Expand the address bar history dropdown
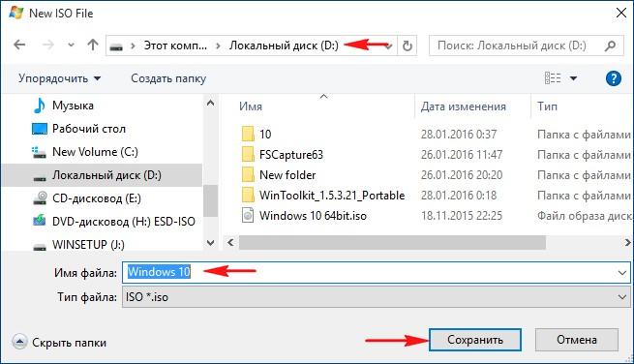This screenshot has height=364, width=634. (389, 45)
